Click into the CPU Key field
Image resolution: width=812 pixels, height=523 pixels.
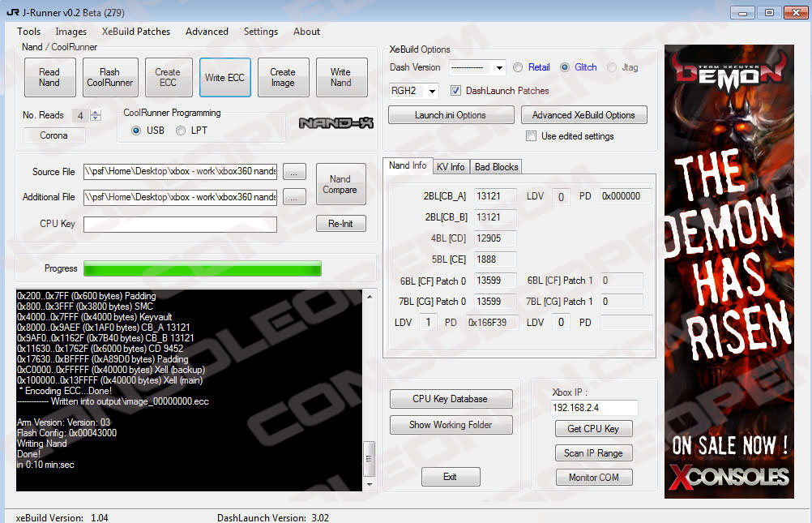pos(180,225)
